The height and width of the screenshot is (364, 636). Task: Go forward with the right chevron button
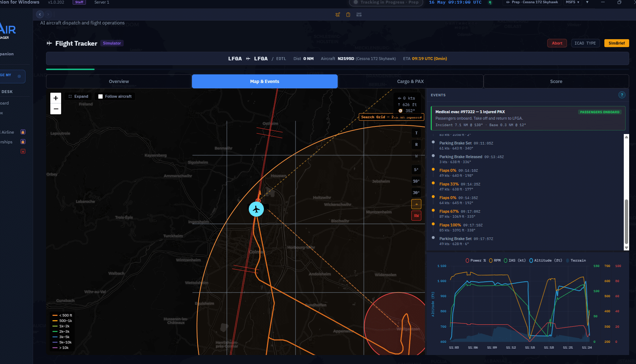click(48, 14)
